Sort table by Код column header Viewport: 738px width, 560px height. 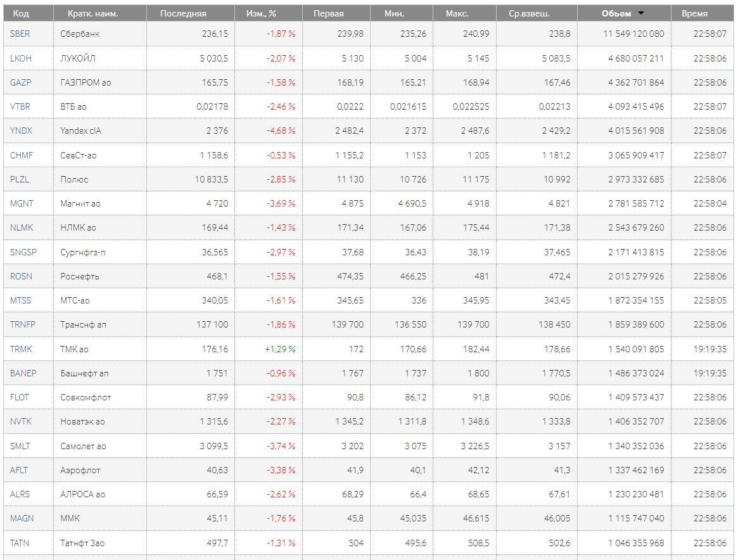click(x=21, y=13)
